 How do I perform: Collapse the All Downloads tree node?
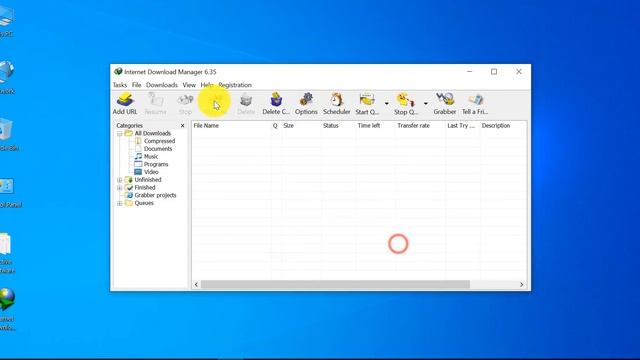pyautogui.click(x=120, y=133)
